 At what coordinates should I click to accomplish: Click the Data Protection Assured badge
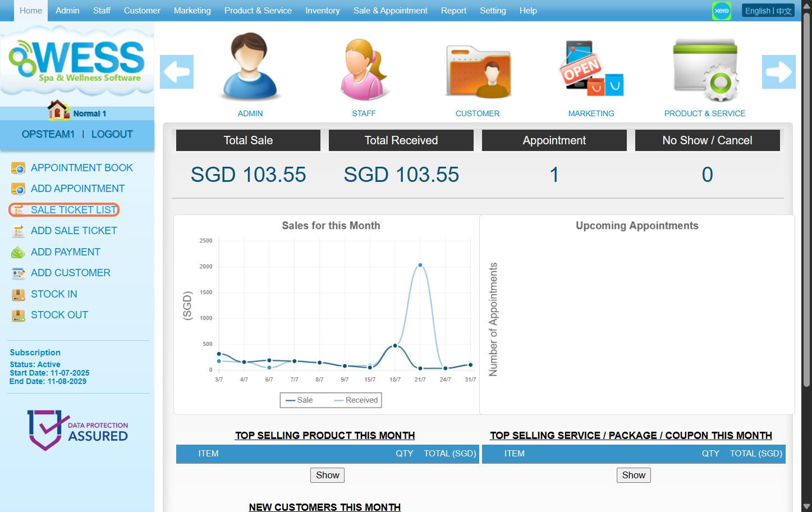(77, 430)
